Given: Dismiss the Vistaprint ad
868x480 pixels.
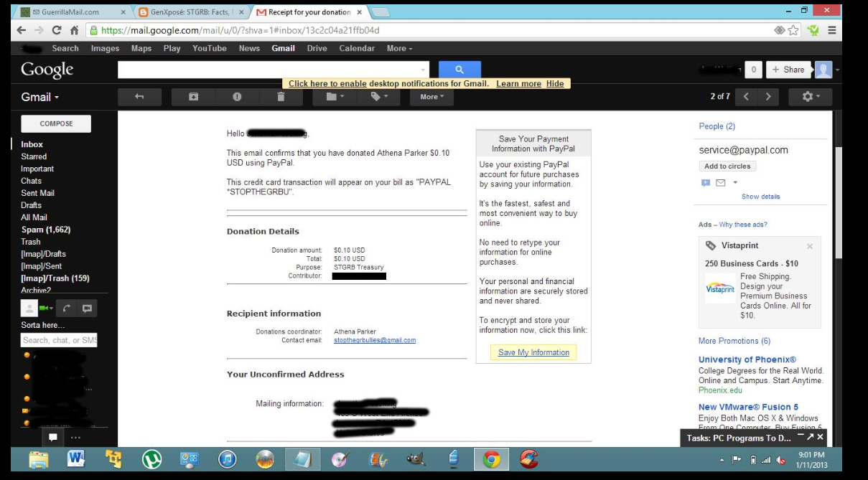Looking at the screenshot, I should click(x=810, y=246).
